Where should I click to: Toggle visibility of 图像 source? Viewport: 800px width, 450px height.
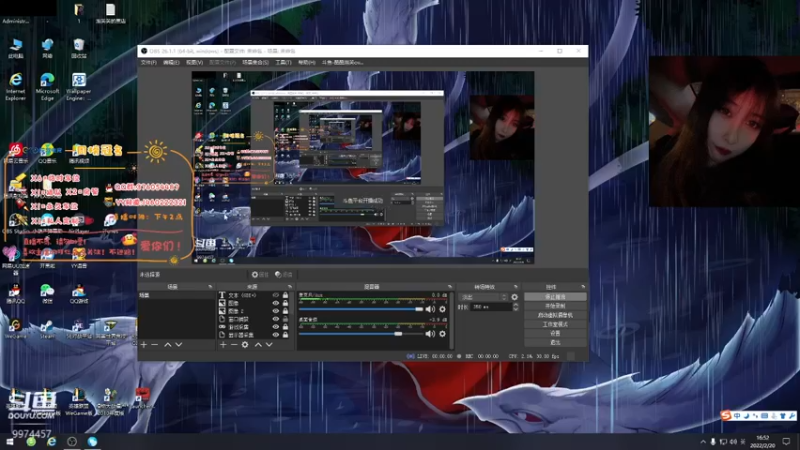click(276, 303)
